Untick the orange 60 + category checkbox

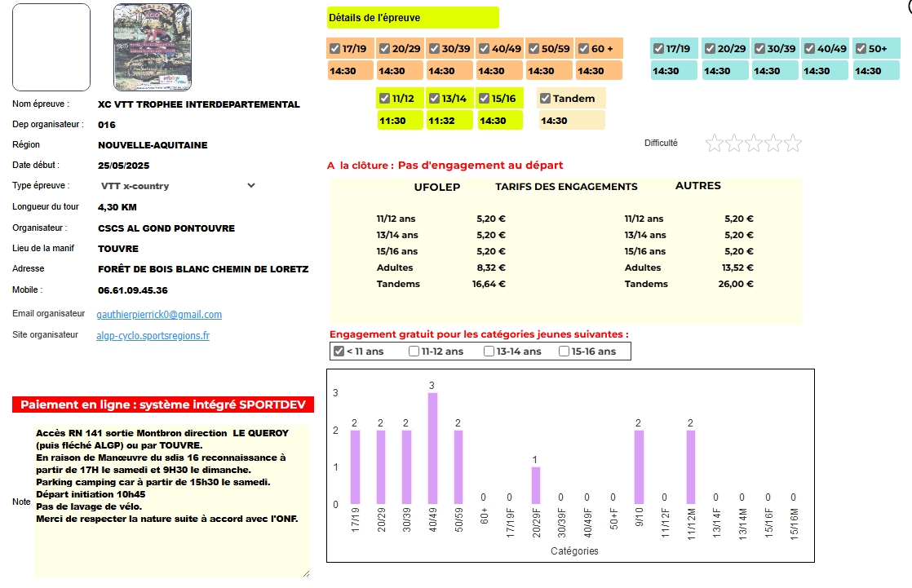pyautogui.click(x=583, y=49)
